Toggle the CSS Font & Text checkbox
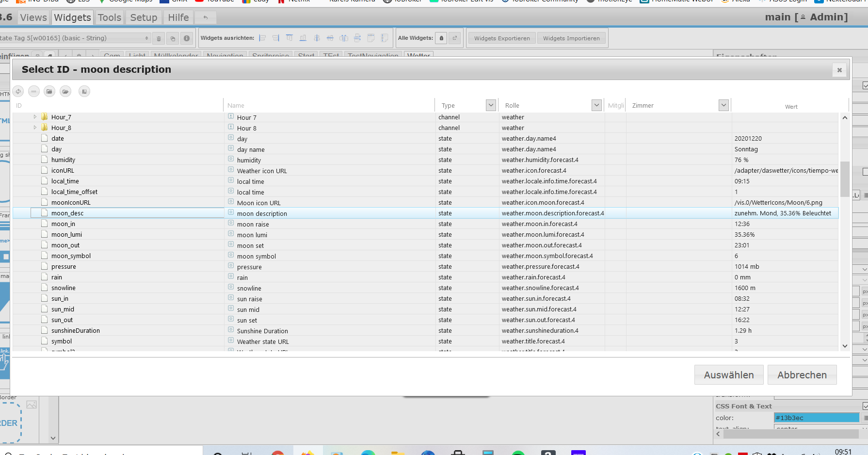This screenshot has width=868, height=455. (866, 406)
